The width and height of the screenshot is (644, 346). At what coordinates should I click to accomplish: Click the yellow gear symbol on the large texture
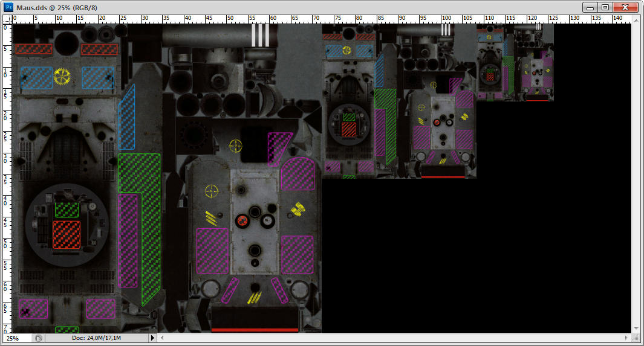pyautogui.click(x=62, y=76)
